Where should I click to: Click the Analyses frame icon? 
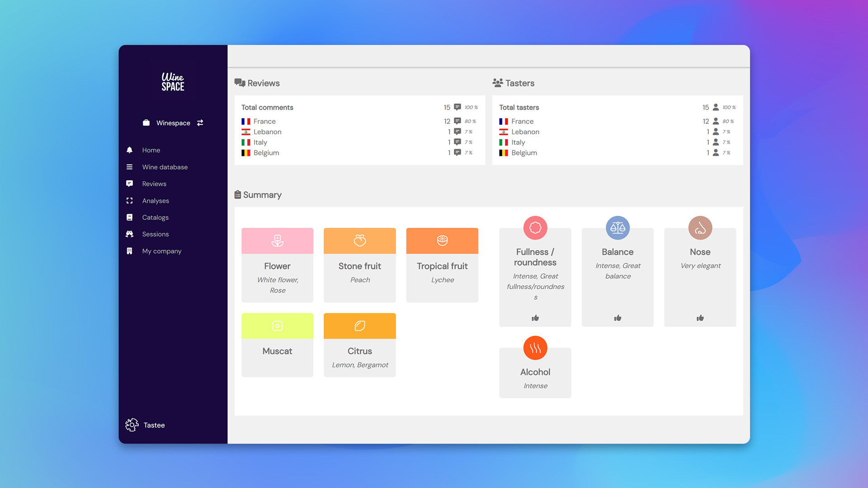tap(130, 201)
